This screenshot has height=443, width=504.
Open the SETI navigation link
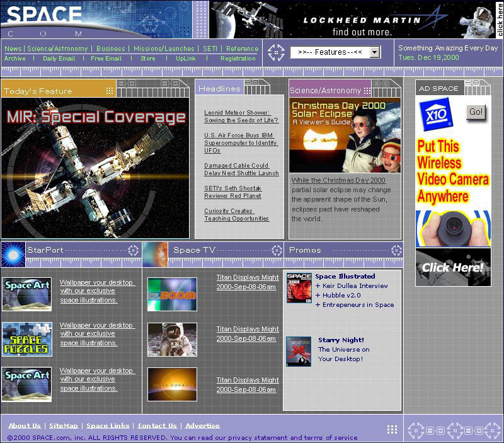tap(210, 49)
